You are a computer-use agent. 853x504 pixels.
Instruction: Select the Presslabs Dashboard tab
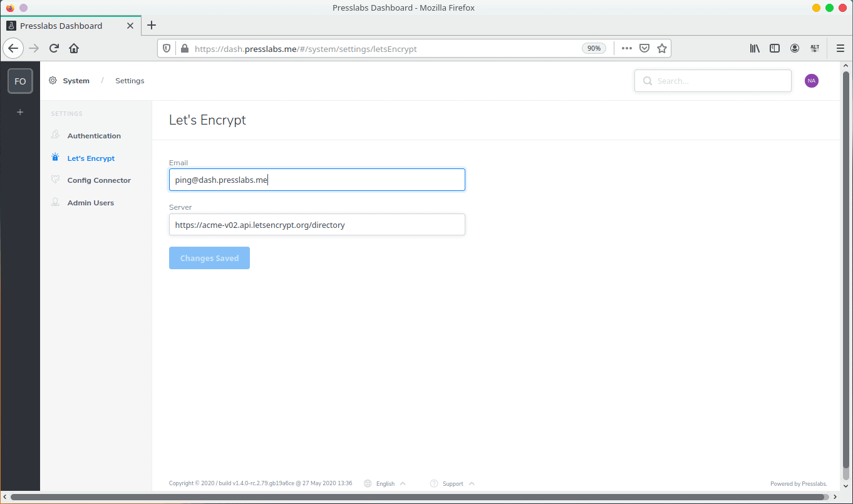(x=71, y=26)
